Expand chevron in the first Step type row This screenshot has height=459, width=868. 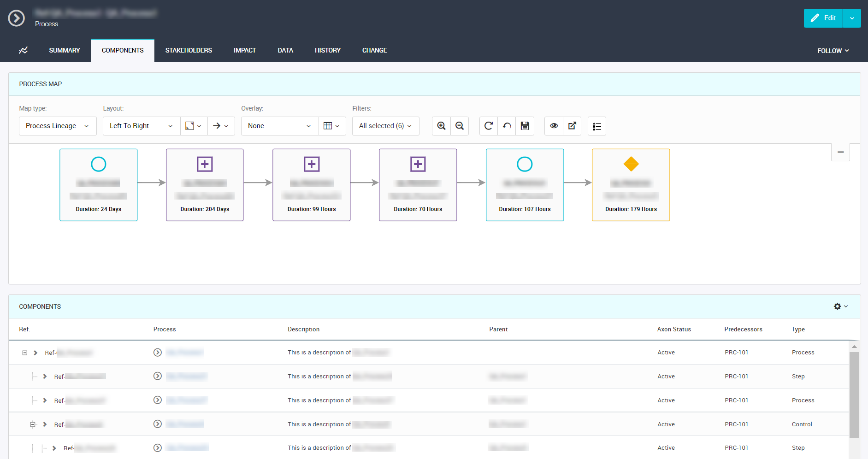point(45,377)
